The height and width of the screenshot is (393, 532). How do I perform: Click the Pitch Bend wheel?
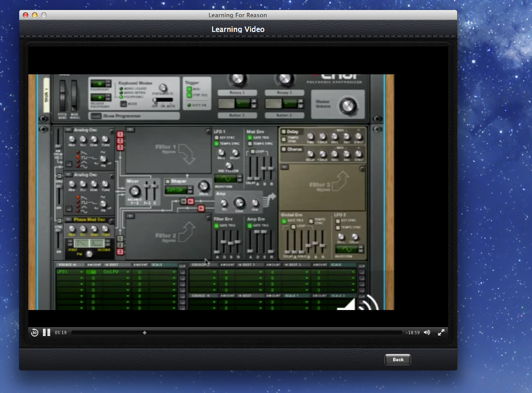pos(63,96)
